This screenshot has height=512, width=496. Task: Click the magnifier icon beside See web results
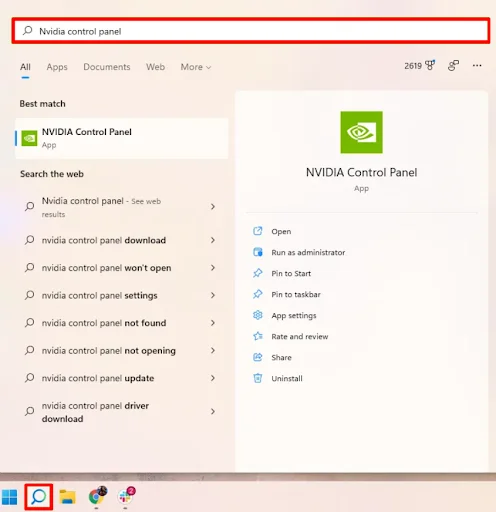pyautogui.click(x=29, y=207)
